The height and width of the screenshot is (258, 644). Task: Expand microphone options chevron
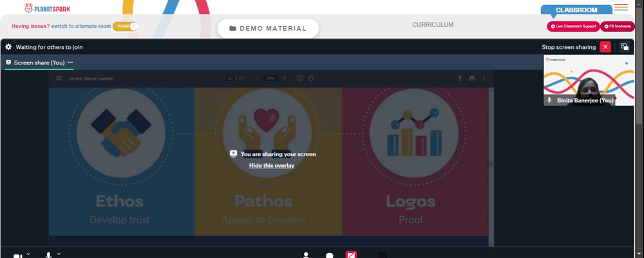(x=59, y=254)
